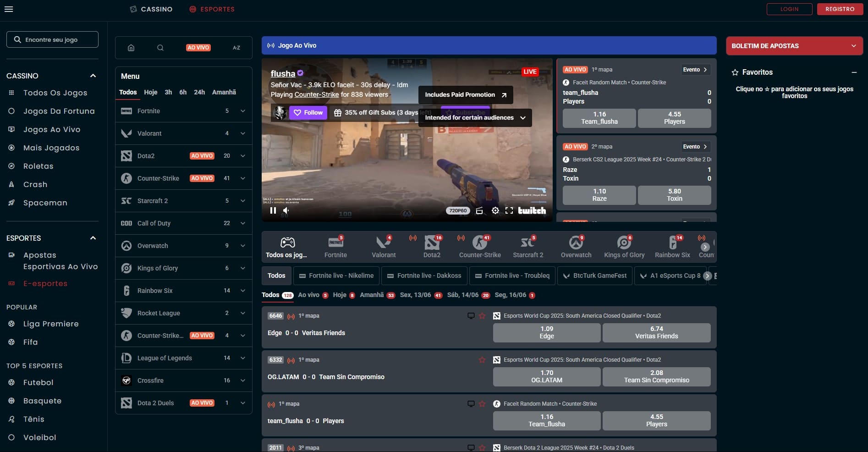The height and width of the screenshot is (452, 868).
Task: Open flusha channel name link
Action: pos(283,74)
